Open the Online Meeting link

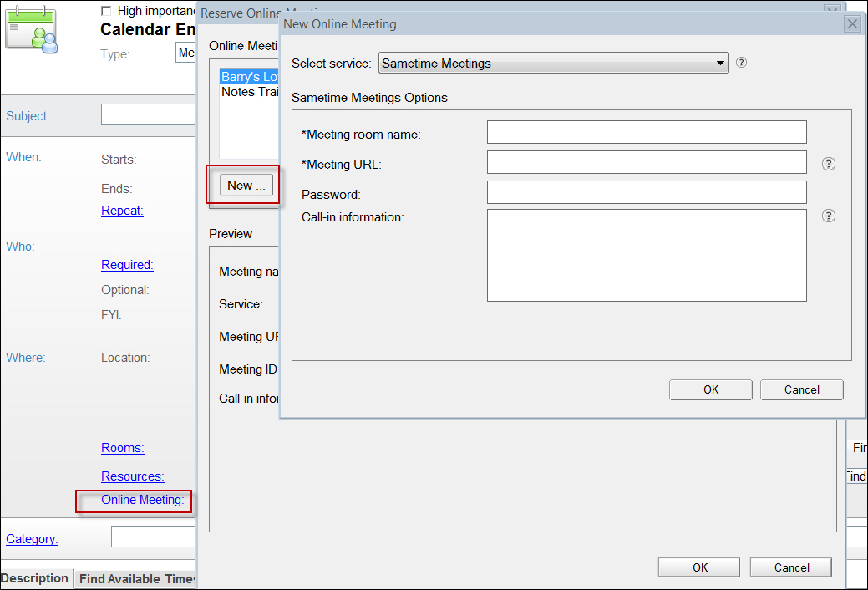[143, 500]
